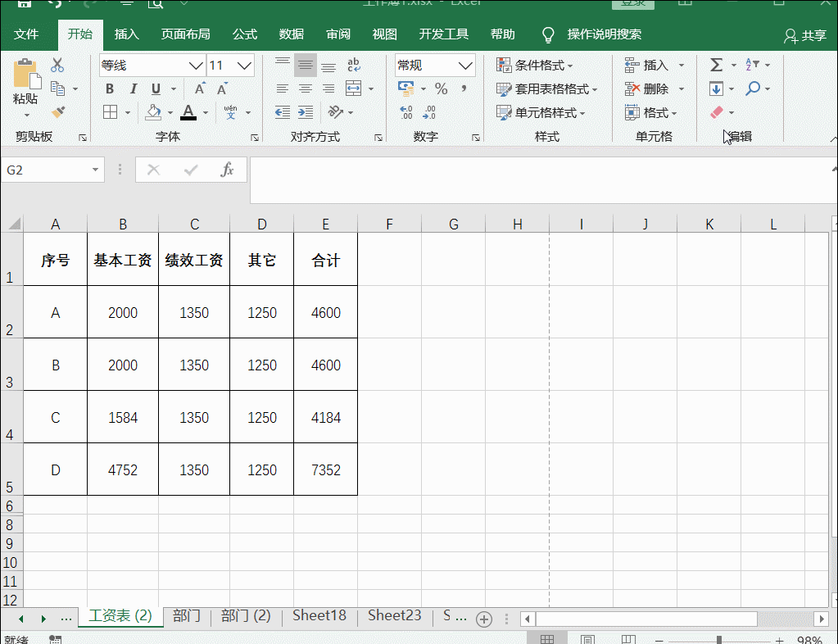Open Insert cells dropdown

pyautogui.click(x=682, y=66)
